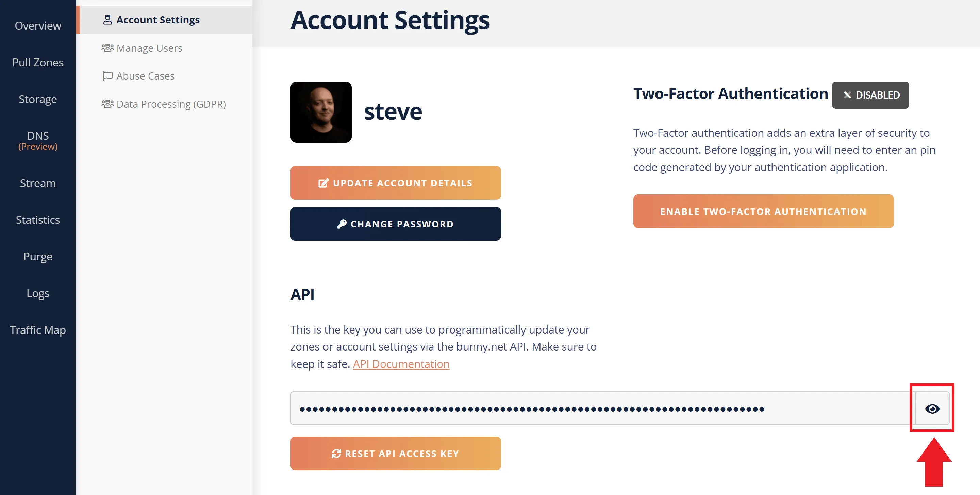This screenshot has width=980, height=495.
Task: Click the refresh icon on Reset API Access Key
Action: pos(336,454)
